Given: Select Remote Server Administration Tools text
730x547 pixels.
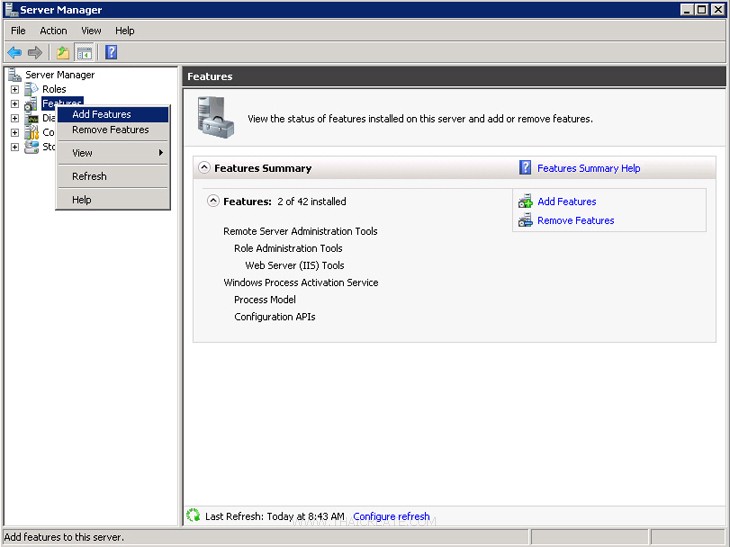Looking at the screenshot, I should coord(300,231).
